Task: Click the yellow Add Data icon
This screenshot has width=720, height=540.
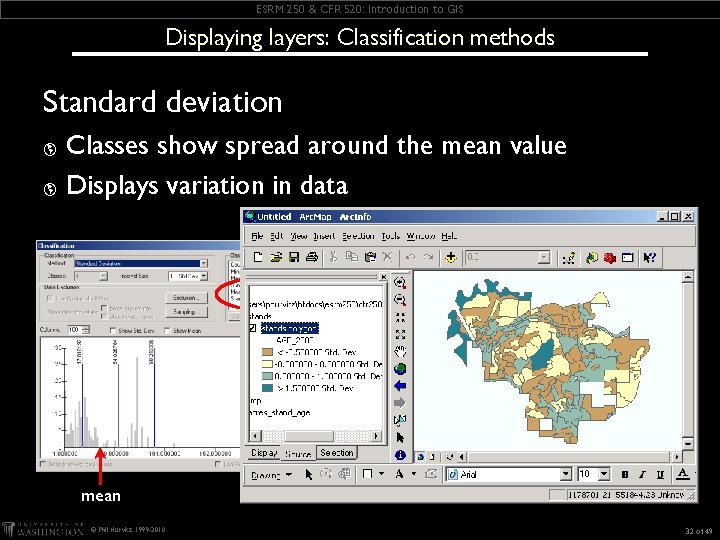Action: (451, 258)
